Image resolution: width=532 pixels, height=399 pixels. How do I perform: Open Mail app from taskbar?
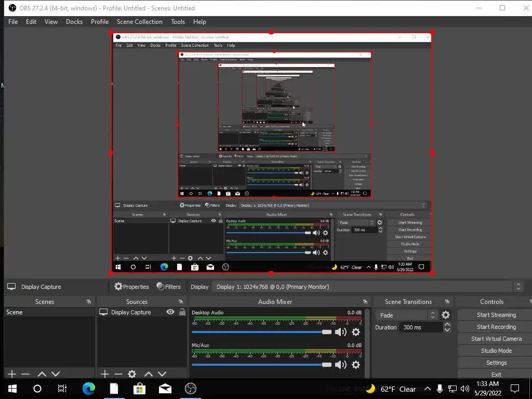[x=165, y=389]
